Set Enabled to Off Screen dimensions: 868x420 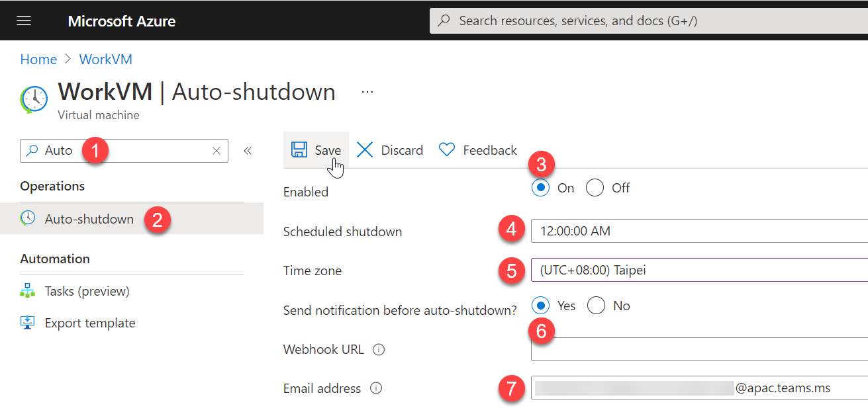[x=595, y=188]
